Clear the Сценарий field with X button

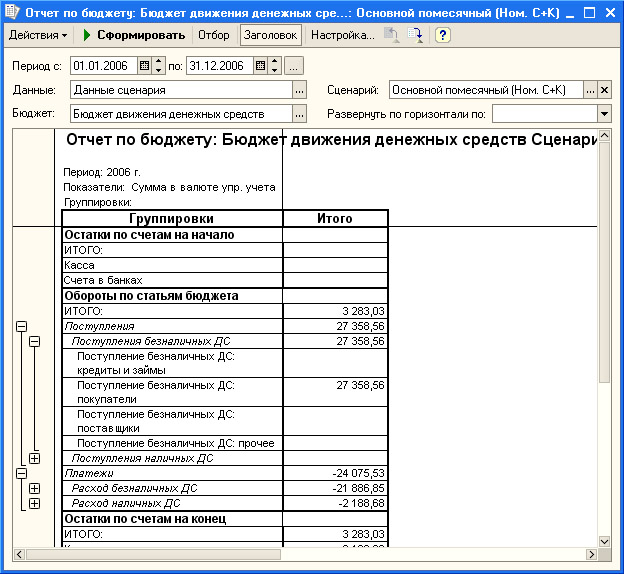pos(604,90)
